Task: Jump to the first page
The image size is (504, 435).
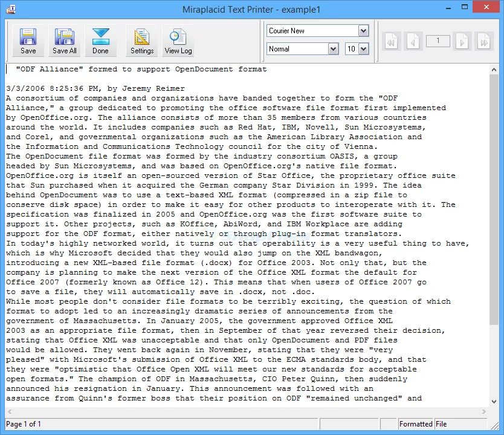Action: 391,41
